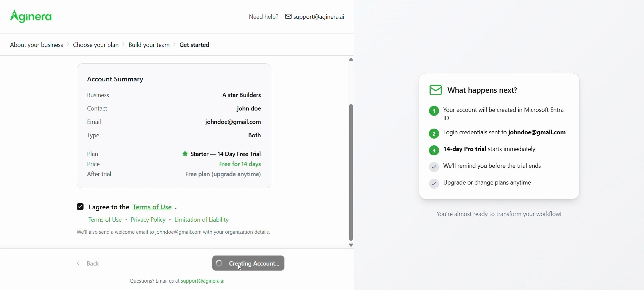Click the checkmark icon beside Upgrade or change plans
Screen dimensions: 644x290
click(434, 184)
